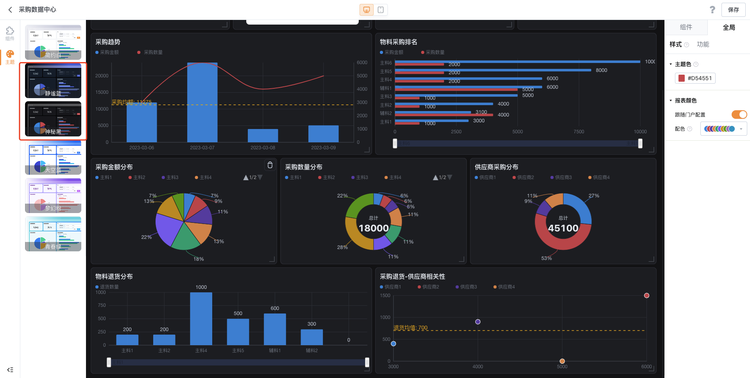Click the info icon next to 主题色
Viewport: 750px width, 378px height.
coord(696,64)
